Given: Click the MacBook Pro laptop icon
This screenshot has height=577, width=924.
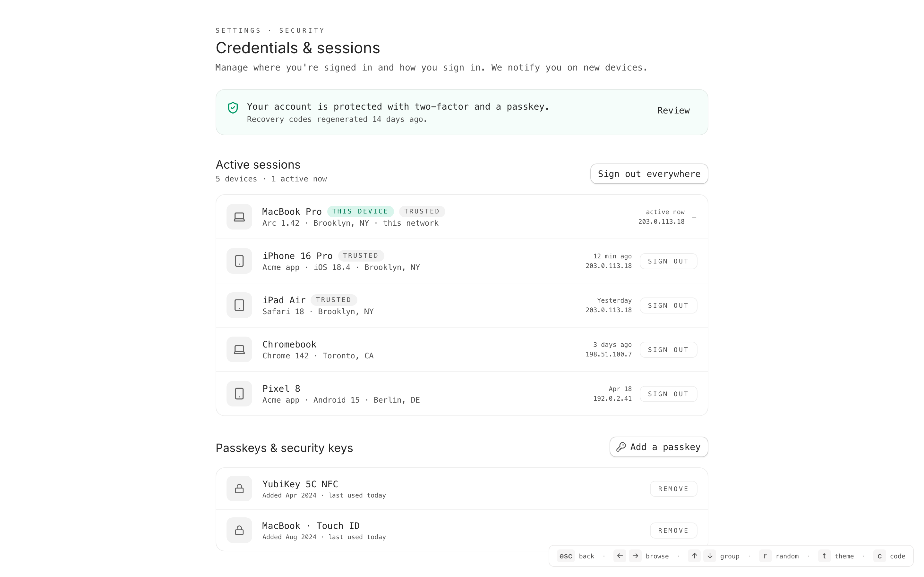Looking at the screenshot, I should click(239, 217).
